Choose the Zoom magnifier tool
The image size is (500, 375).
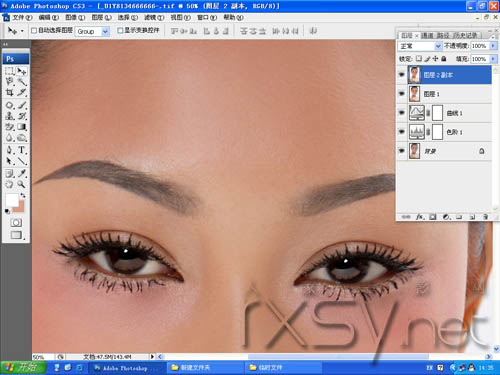click(22, 184)
